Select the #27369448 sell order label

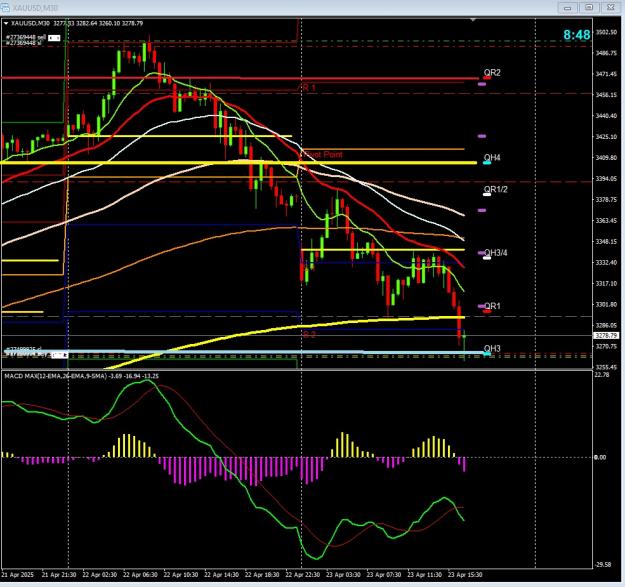click(x=26, y=37)
